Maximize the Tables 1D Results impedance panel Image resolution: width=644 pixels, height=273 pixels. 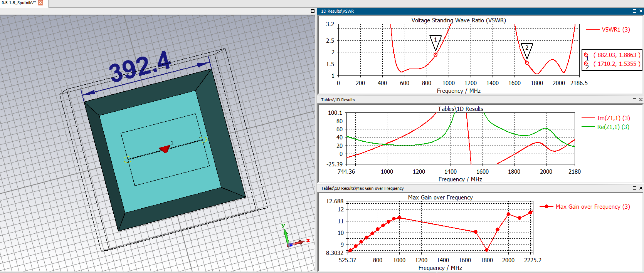click(x=634, y=100)
